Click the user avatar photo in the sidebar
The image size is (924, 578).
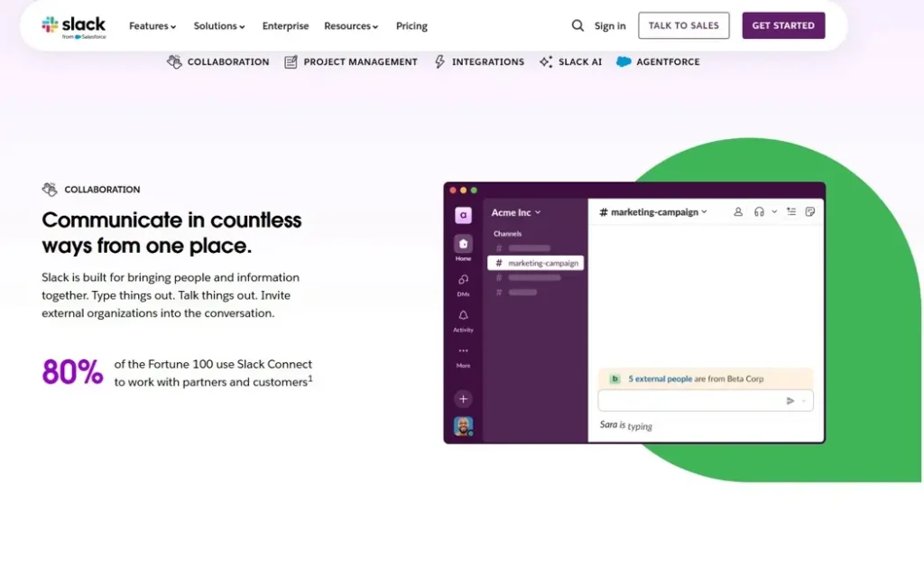coord(463,426)
